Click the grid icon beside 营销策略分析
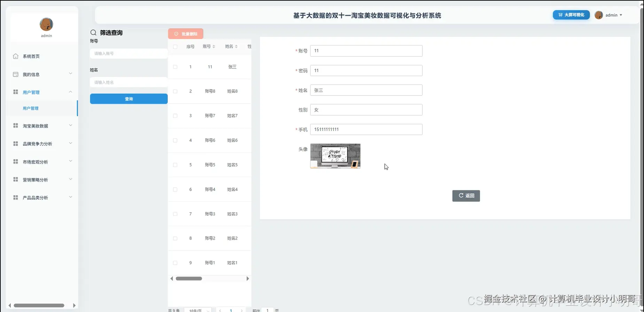644x312 pixels. pyautogui.click(x=16, y=180)
